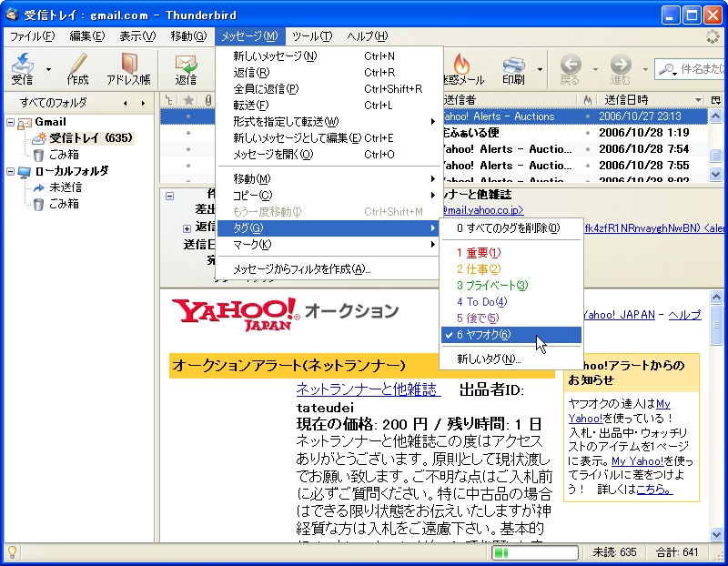Image resolution: width=728 pixels, height=566 pixels.
Task: Select 0 すべてのタグを削除(0)
Action: tap(511, 228)
